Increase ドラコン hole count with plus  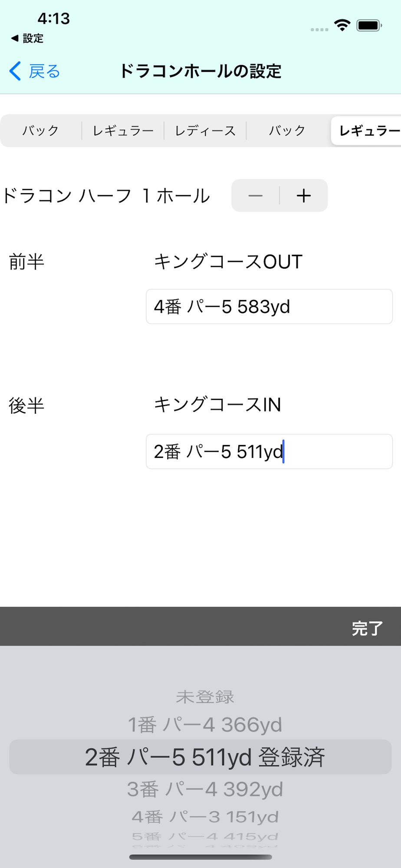304,196
